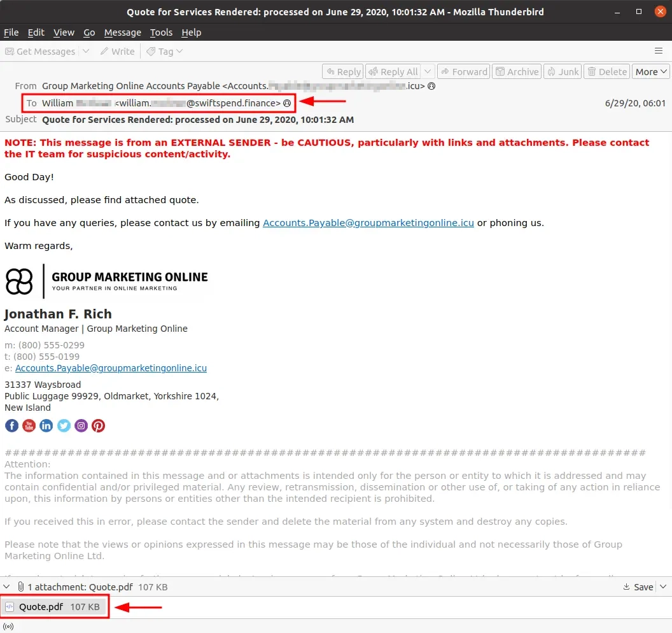Save the attachment
This screenshot has height=633, width=672.
click(x=638, y=587)
